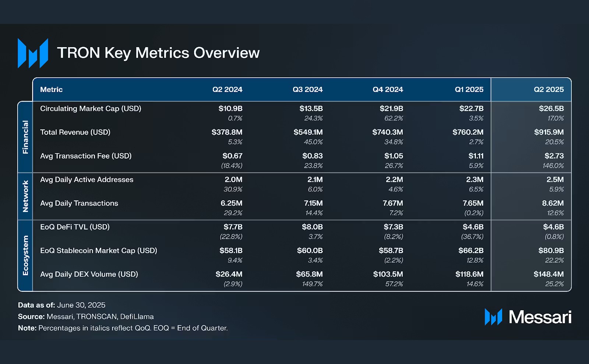
Task: Click the $118.6M DEX volume value
Action: point(469,274)
